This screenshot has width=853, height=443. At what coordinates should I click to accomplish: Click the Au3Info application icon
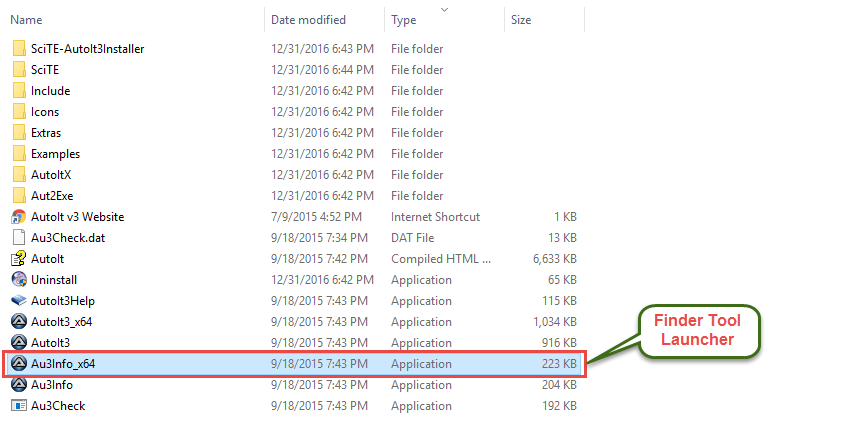pyautogui.click(x=19, y=385)
